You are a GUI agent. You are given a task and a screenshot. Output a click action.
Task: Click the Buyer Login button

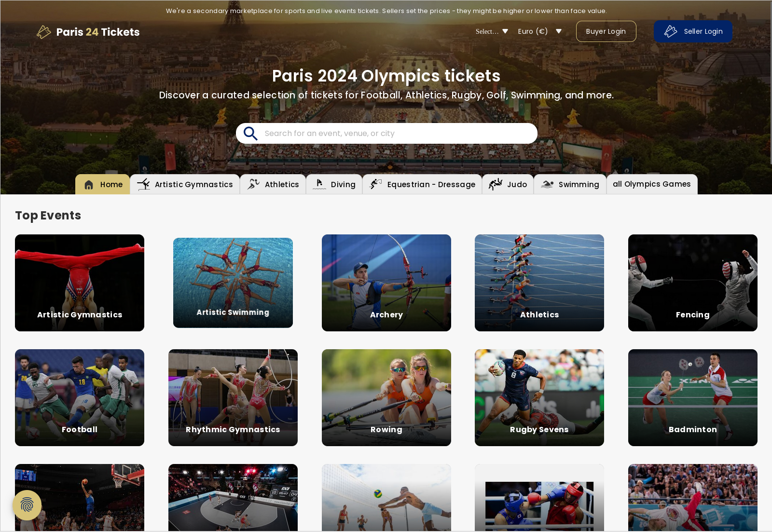click(x=606, y=31)
